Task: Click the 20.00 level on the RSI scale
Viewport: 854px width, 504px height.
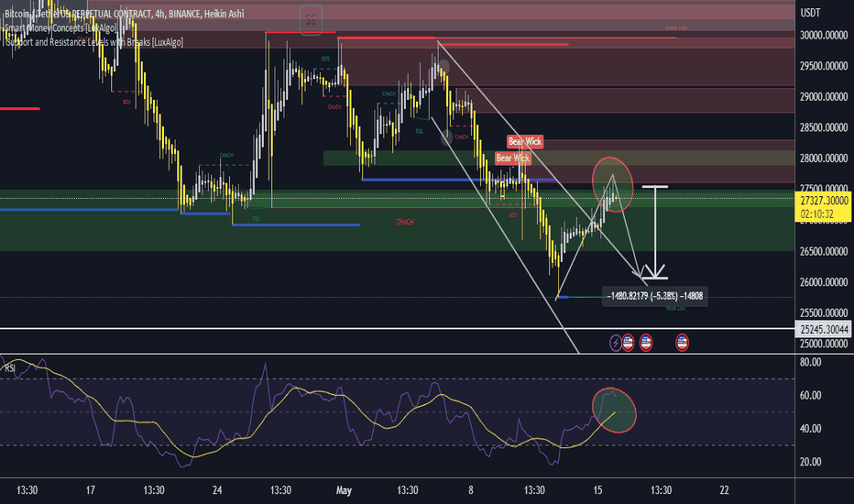Action: [810, 462]
